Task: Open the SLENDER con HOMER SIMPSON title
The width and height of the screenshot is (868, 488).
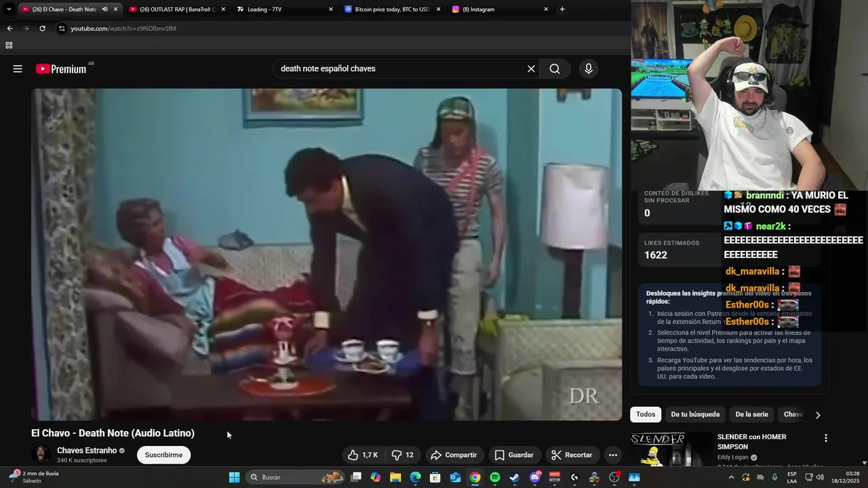Action: (751, 442)
